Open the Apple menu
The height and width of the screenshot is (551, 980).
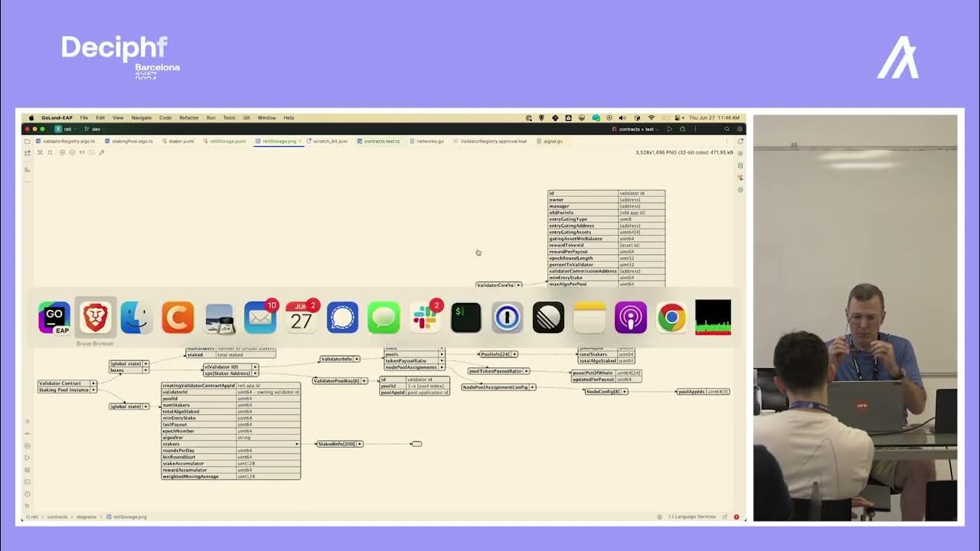tap(31, 118)
